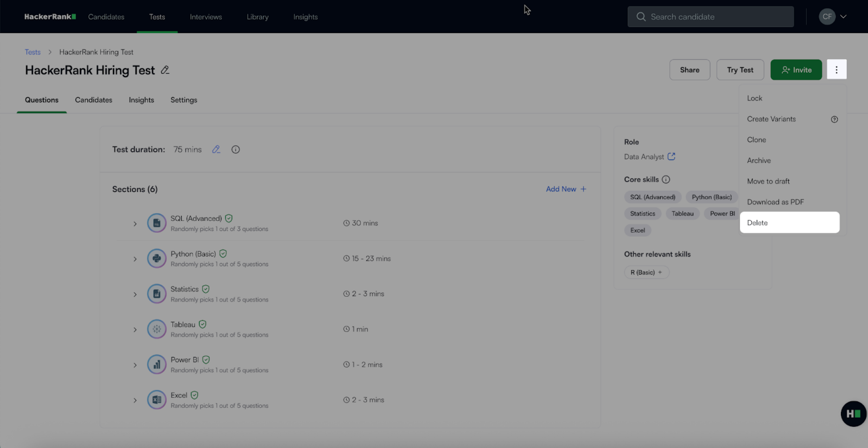The image size is (868, 448).
Task: Open the Data Analyst role external link icon
Action: point(671,157)
